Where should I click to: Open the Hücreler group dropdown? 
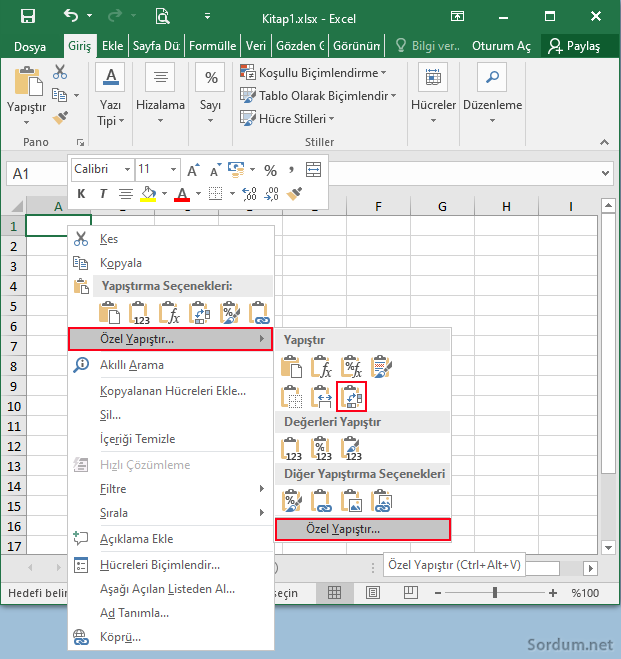[433, 121]
